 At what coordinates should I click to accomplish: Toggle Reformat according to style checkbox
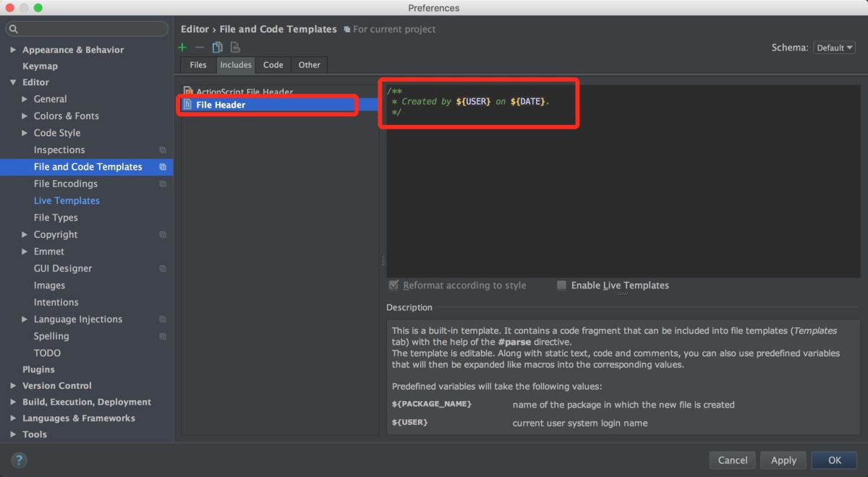(393, 285)
